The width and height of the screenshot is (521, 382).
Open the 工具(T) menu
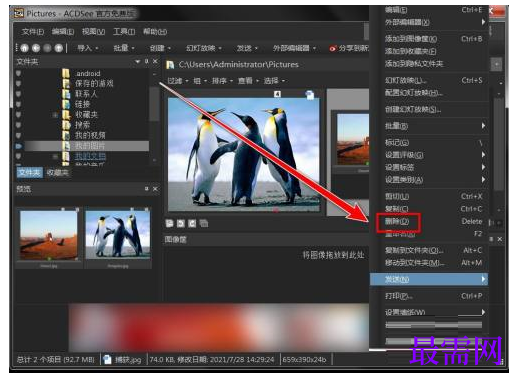(x=124, y=32)
